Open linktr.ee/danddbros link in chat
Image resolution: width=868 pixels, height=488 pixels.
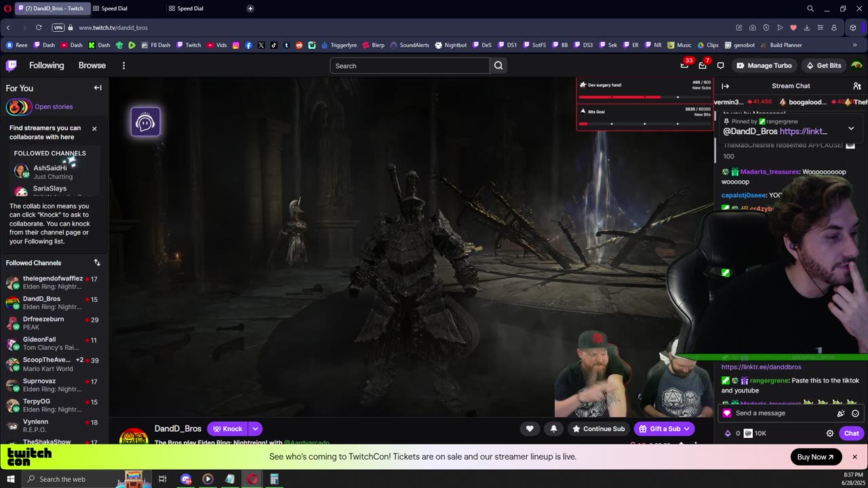(761, 367)
